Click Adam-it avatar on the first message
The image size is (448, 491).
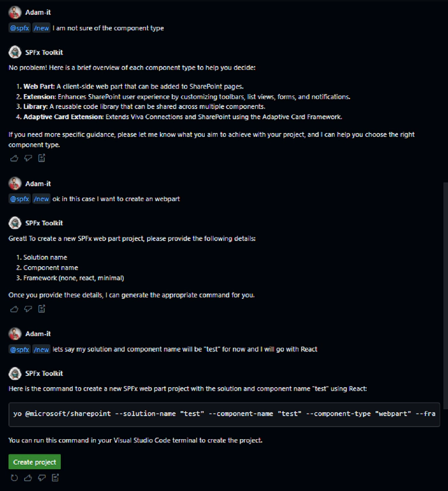[x=15, y=13]
